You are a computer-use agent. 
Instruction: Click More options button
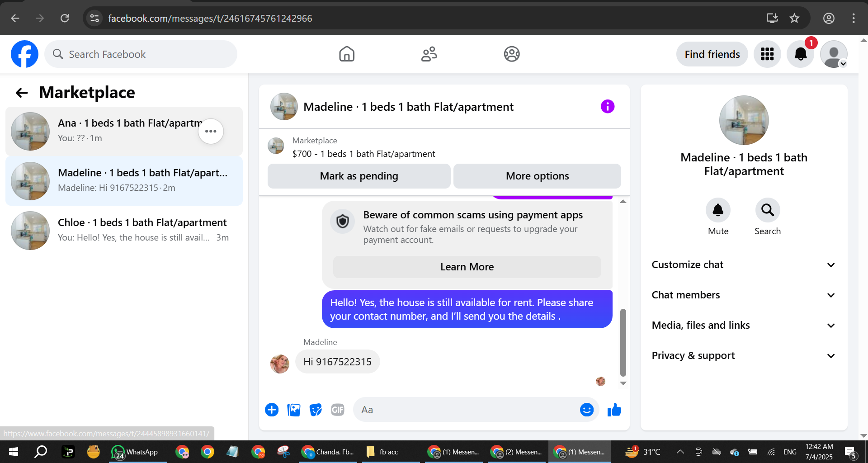pyautogui.click(x=537, y=176)
